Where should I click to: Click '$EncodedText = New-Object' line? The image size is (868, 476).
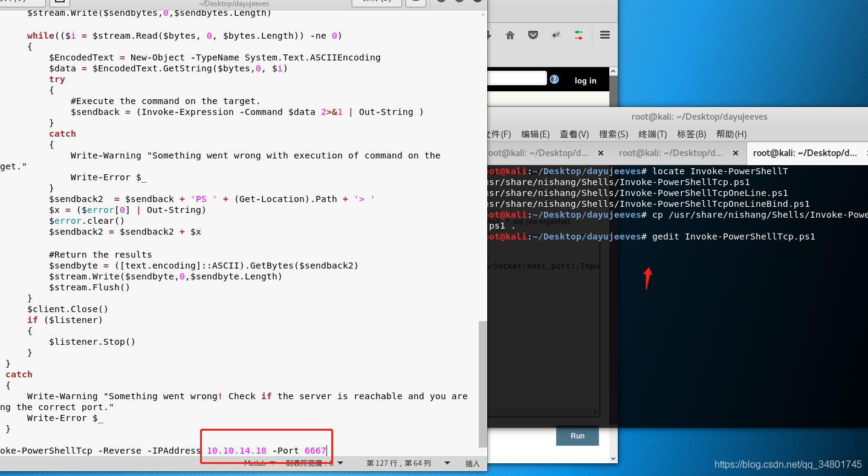(215, 57)
